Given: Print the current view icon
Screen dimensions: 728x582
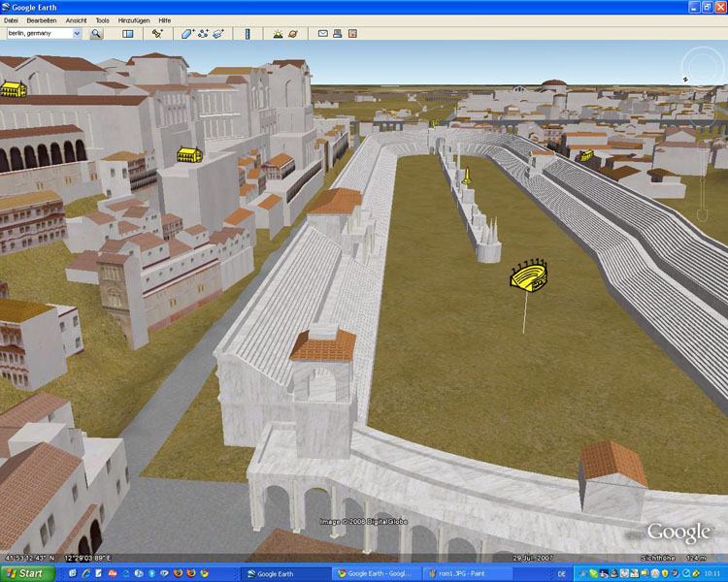Looking at the screenshot, I should tap(338, 33).
